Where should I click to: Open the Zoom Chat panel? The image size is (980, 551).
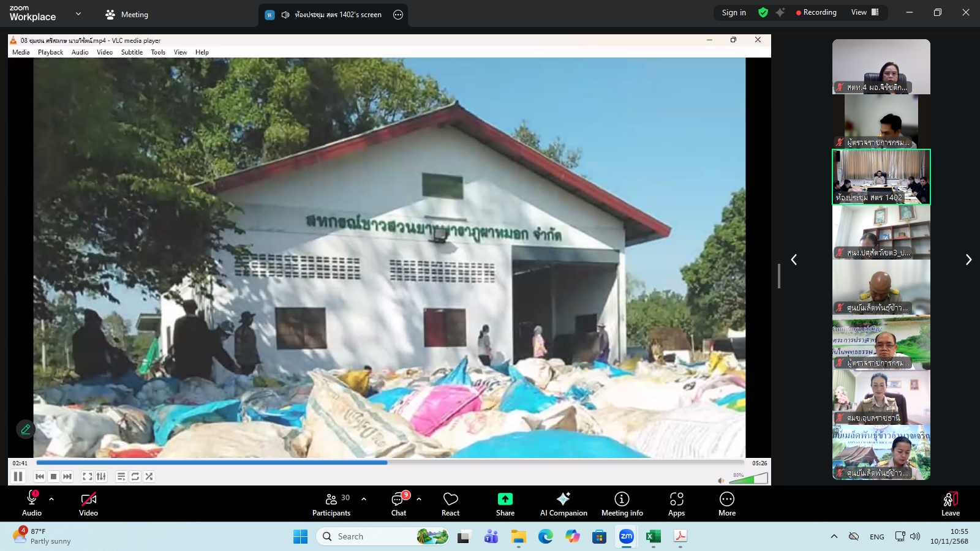click(x=399, y=503)
